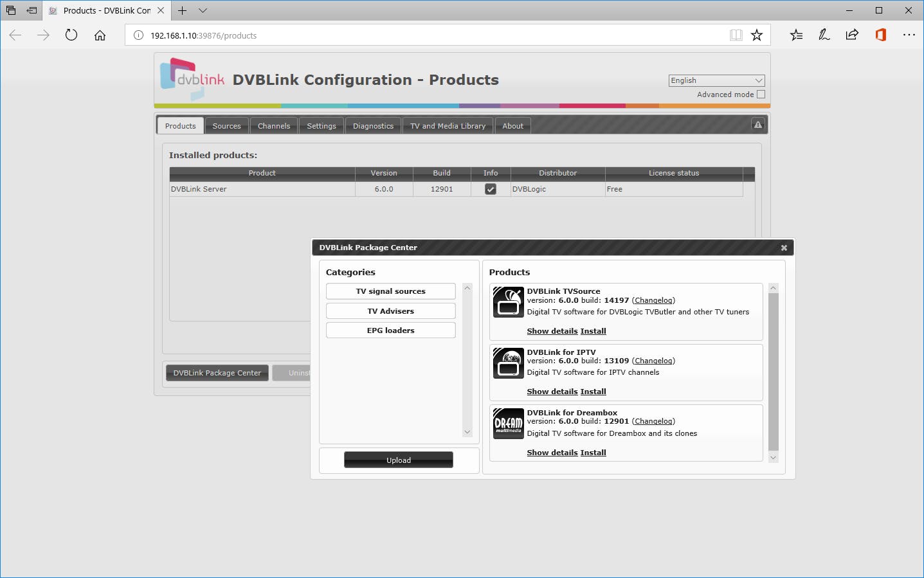Click the License status column header
The width and height of the screenshot is (924, 578).
(674, 173)
